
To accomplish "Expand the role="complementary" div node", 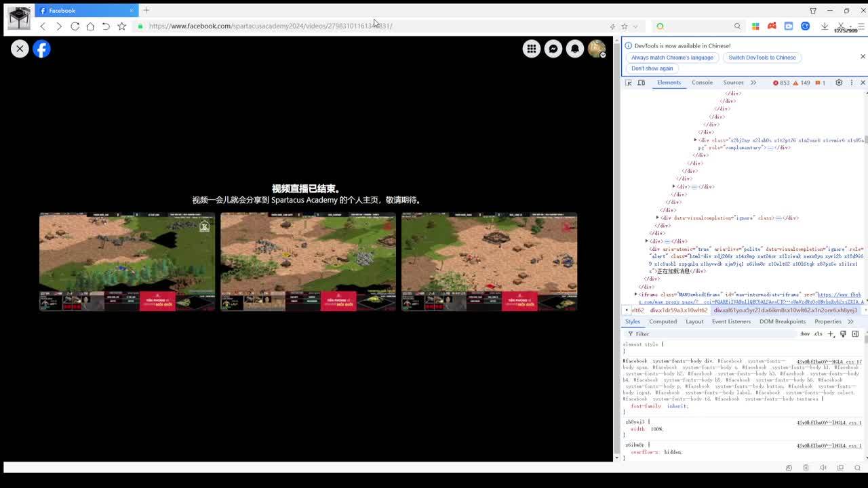I will pyautogui.click(x=695, y=140).
